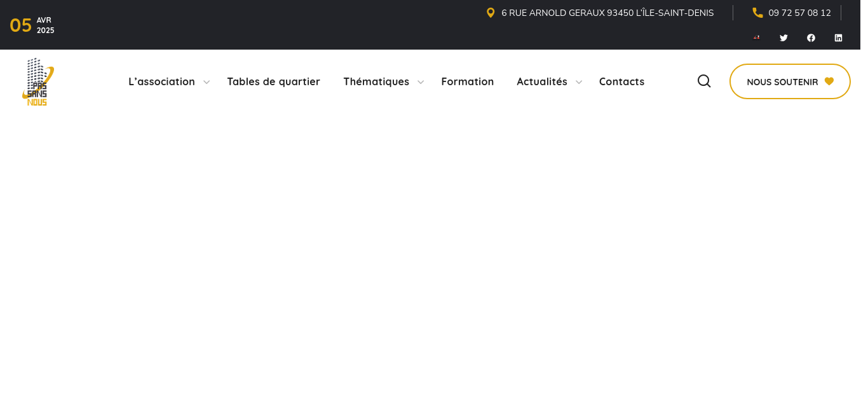Viewport: 868px width, 414px height.
Task: Open the LinkedIn page icon
Action: coord(838,38)
